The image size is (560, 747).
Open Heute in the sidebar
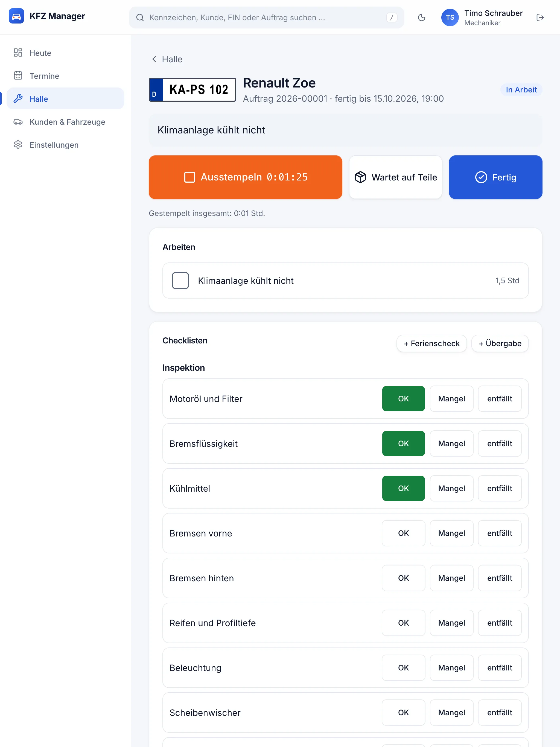65,53
